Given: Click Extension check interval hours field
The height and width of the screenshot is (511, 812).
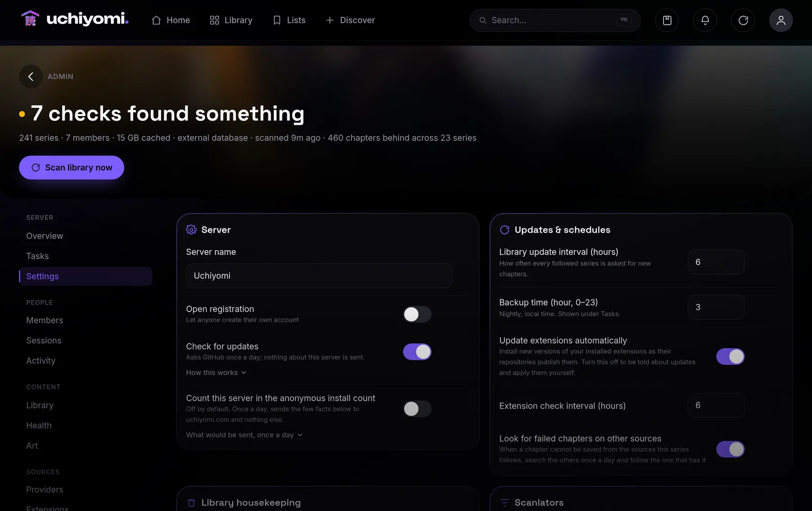Looking at the screenshot, I should [x=716, y=405].
